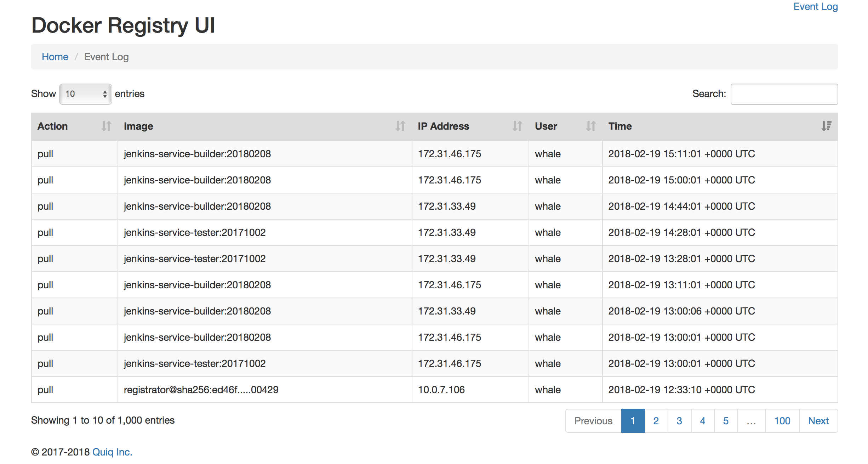Go to Home in the breadcrumb

click(x=55, y=57)
